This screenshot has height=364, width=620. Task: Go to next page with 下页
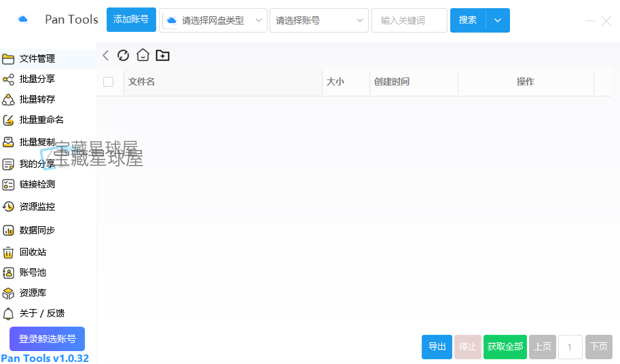click(x=599, y=346)
